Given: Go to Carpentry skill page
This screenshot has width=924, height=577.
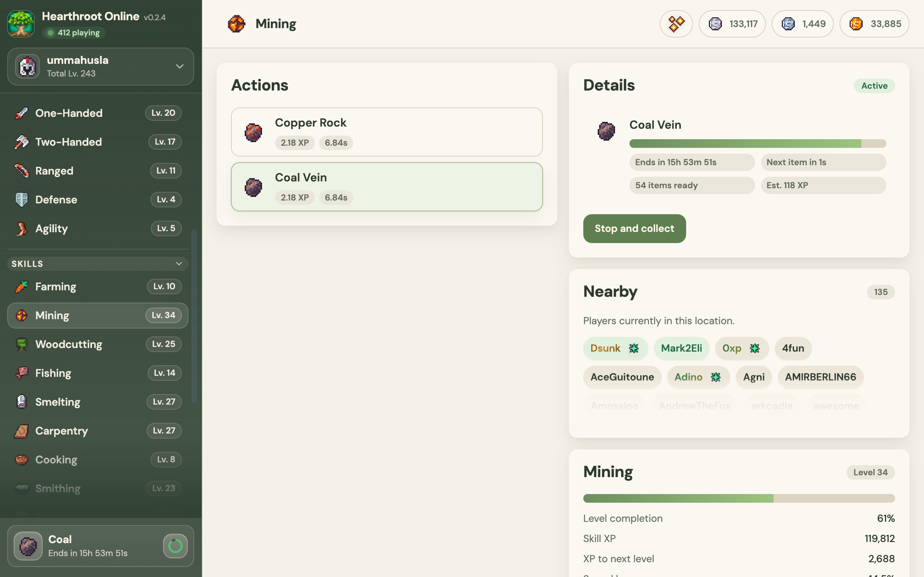Looking at the screenshot, I should point(98,431).
